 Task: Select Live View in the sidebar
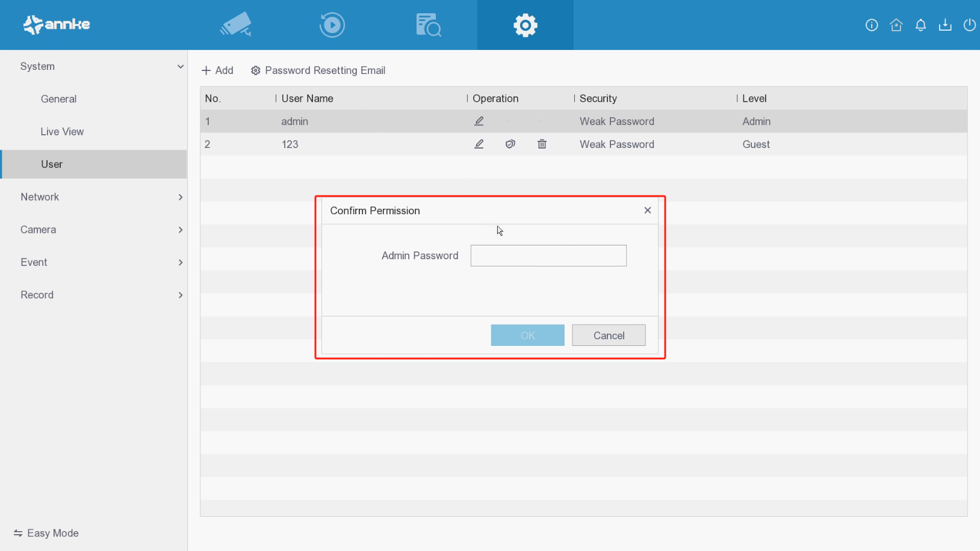coord(62,131)
